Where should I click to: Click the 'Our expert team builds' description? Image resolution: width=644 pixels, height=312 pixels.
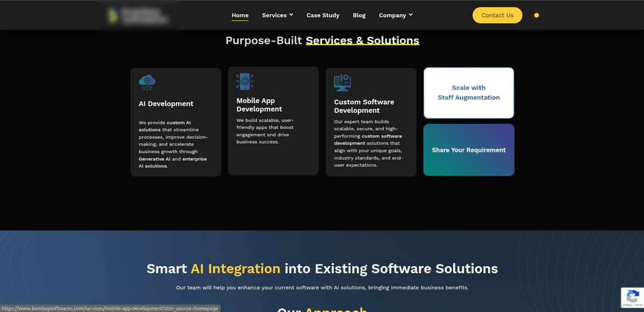[369, 143]
